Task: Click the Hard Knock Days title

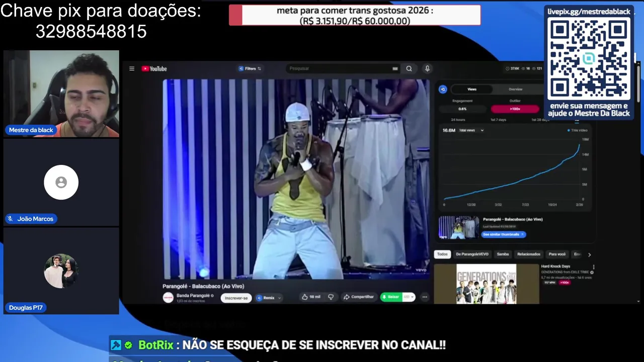Action: tap(555, 266)
